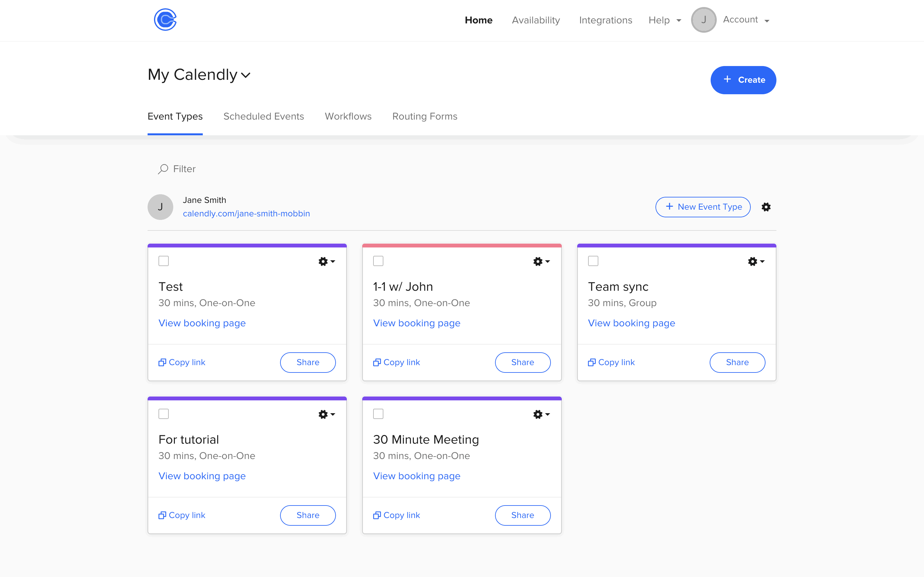Click copy icon on 1-1 w/ John card

pyautogui.click(x=377, y=362)
